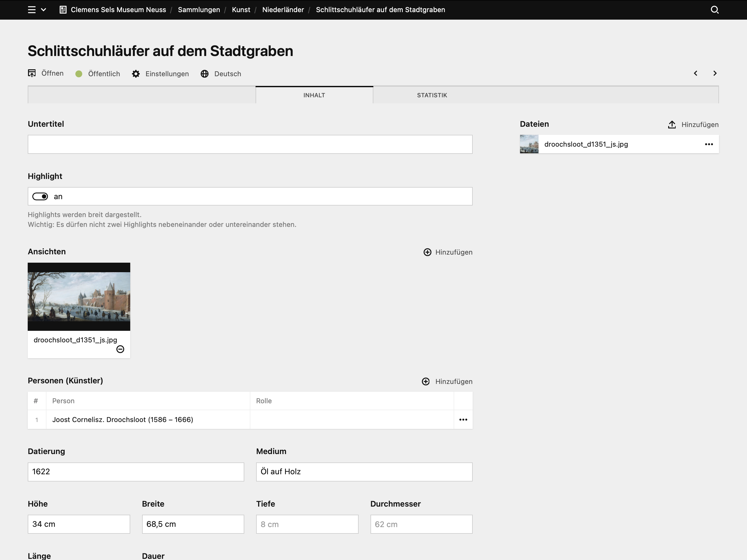The image size is (747, 560).
Task: Remove the Ansicht with the minus icon
Action: pyautogui.click(x=121, y=349)
